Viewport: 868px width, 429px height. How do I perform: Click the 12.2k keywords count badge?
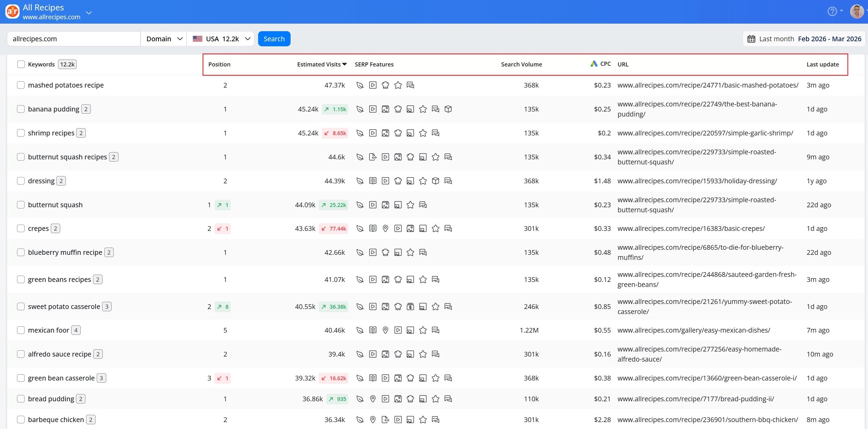point(67,64)
